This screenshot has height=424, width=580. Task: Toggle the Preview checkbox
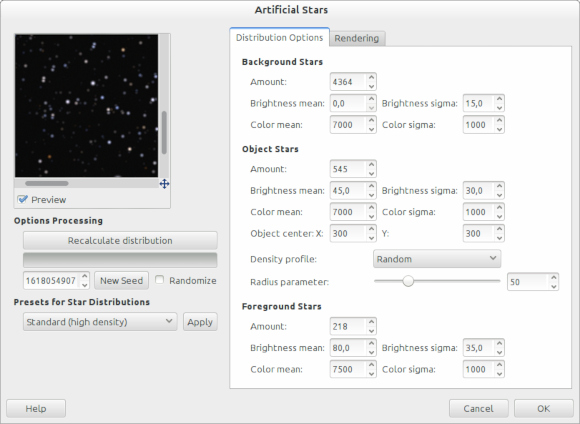pos(22,199)
